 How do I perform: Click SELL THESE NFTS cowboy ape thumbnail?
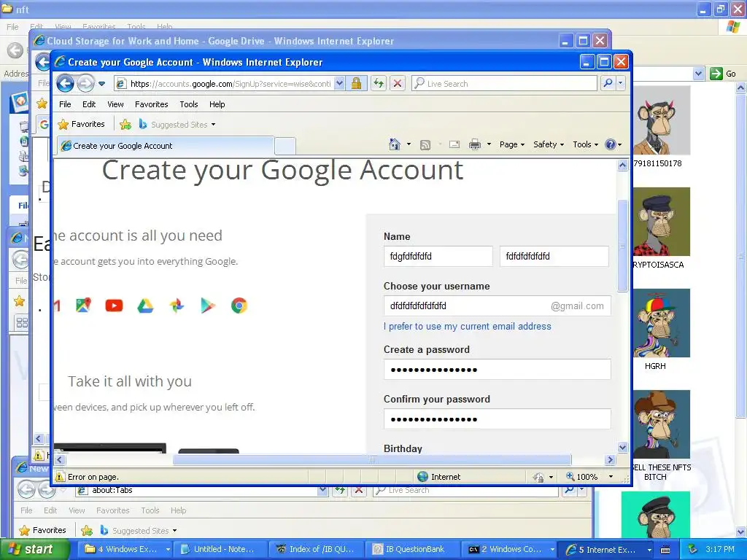pos(661,424)
